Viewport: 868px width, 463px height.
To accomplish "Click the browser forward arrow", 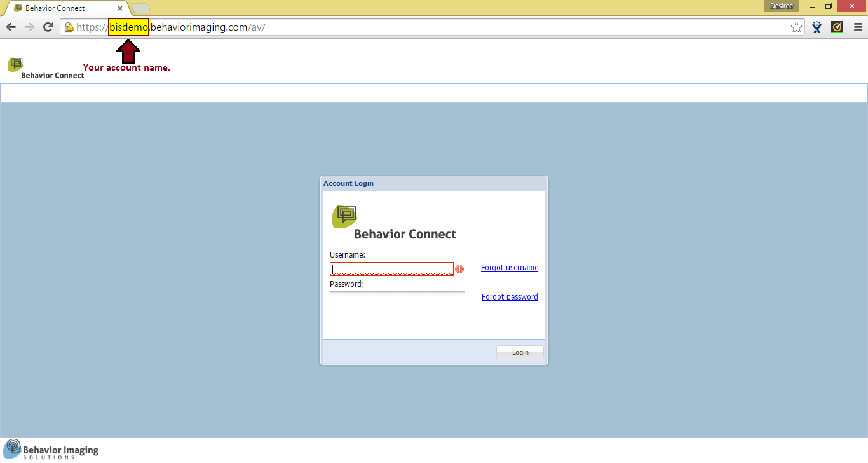I will tap(29, 27).
